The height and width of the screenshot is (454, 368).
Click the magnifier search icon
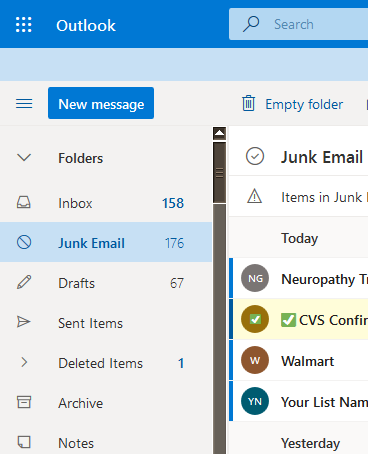tap(251, 24)
